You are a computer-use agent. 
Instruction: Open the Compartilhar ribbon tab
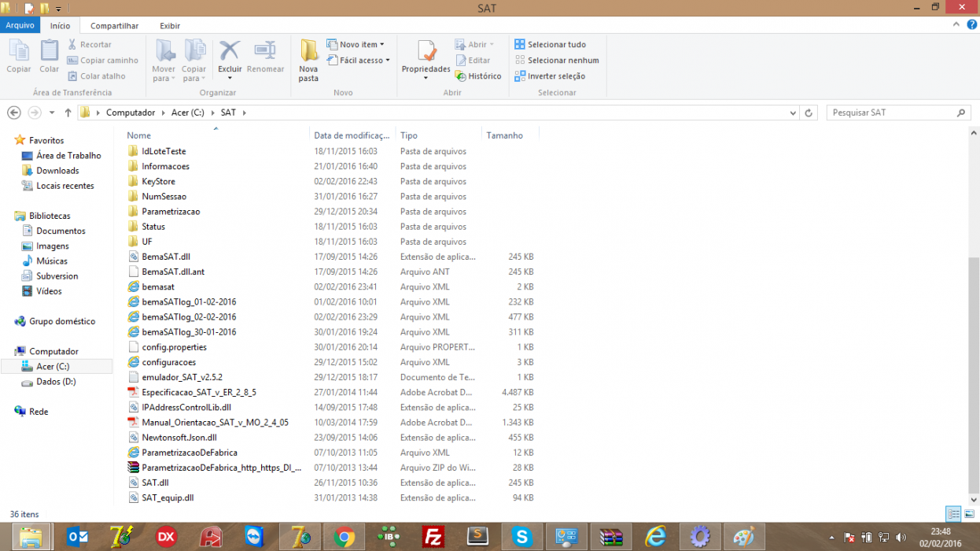click(x=116, y=26)
